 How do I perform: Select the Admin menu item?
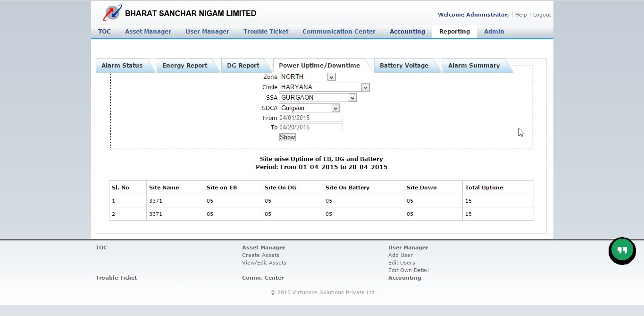pos(493,31)
